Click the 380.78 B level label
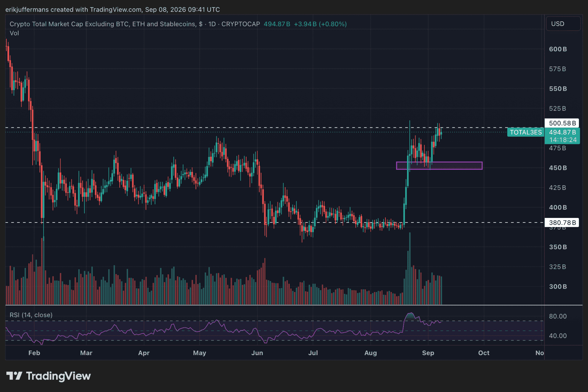This screenshot has height=392, width=588. coord(562,223)
